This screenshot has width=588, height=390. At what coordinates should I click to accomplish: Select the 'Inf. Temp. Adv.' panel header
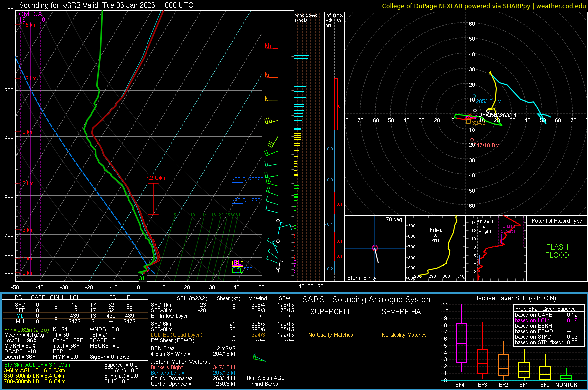click(334, 20)
